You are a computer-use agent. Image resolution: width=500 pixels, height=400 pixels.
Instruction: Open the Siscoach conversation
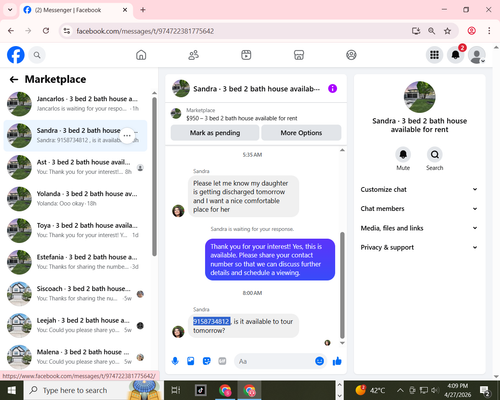(76, 294)
